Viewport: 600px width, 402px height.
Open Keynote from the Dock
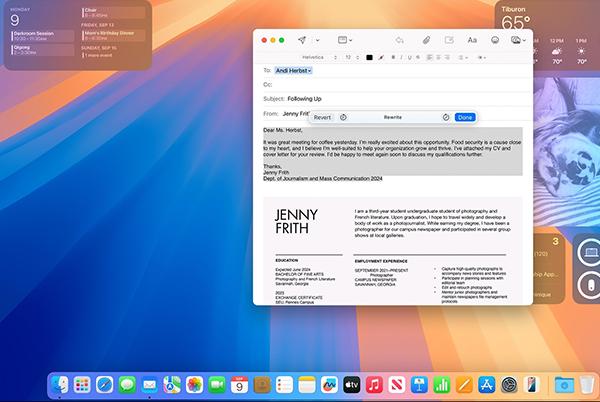419,385
